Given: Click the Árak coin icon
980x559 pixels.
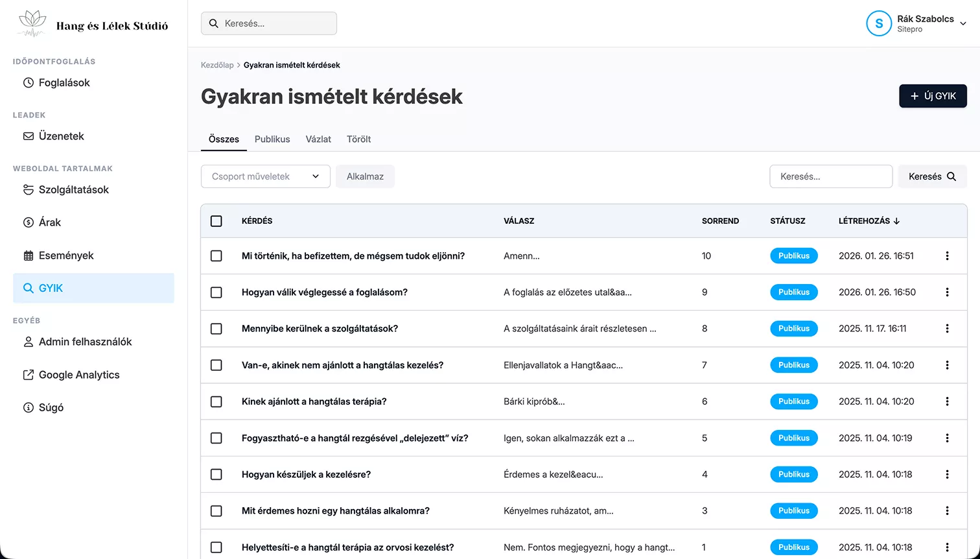Looking at the screenshot, I should (x=29, y=222).
